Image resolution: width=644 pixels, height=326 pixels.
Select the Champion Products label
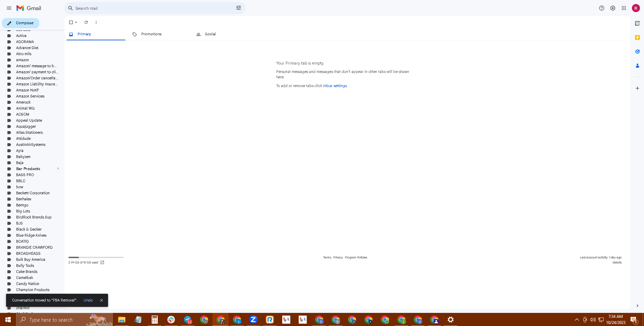tap(33, 290)
